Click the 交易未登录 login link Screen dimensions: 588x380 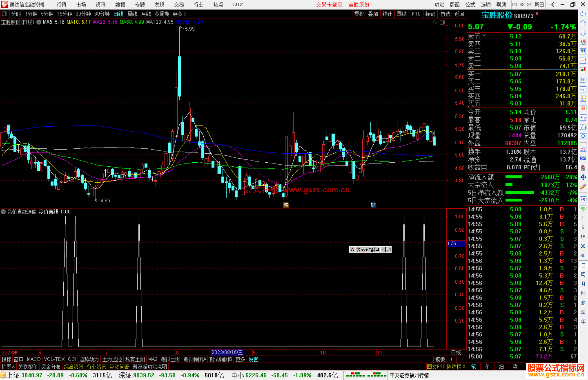point(329,4)
